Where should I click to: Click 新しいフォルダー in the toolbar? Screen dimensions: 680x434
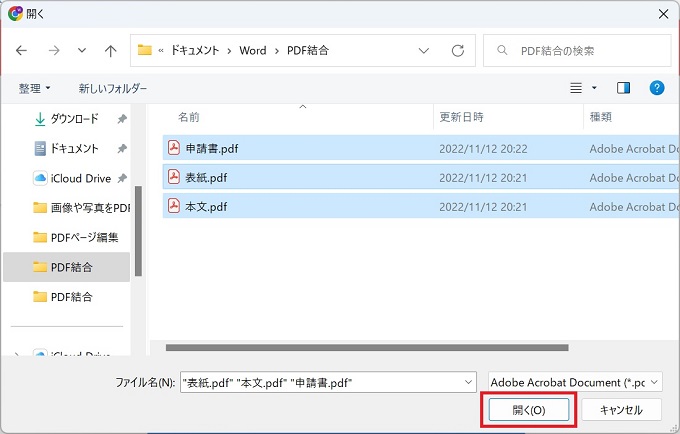(113, 88)
